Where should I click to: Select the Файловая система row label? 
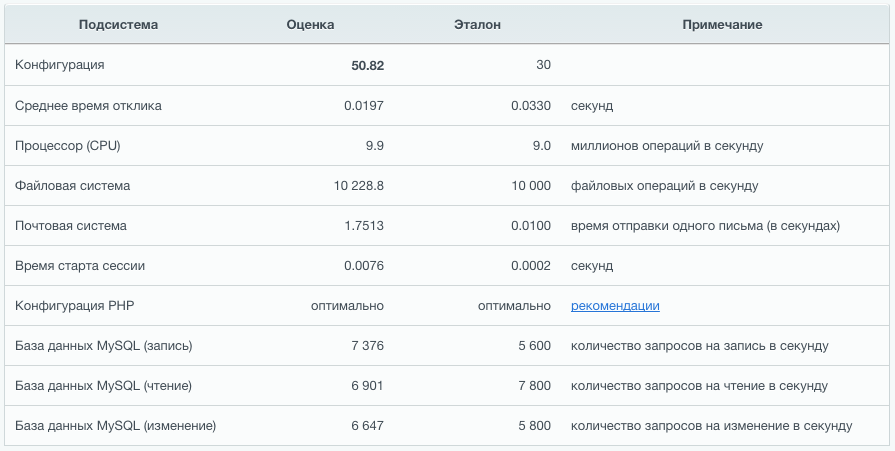(x=72, y=186)
